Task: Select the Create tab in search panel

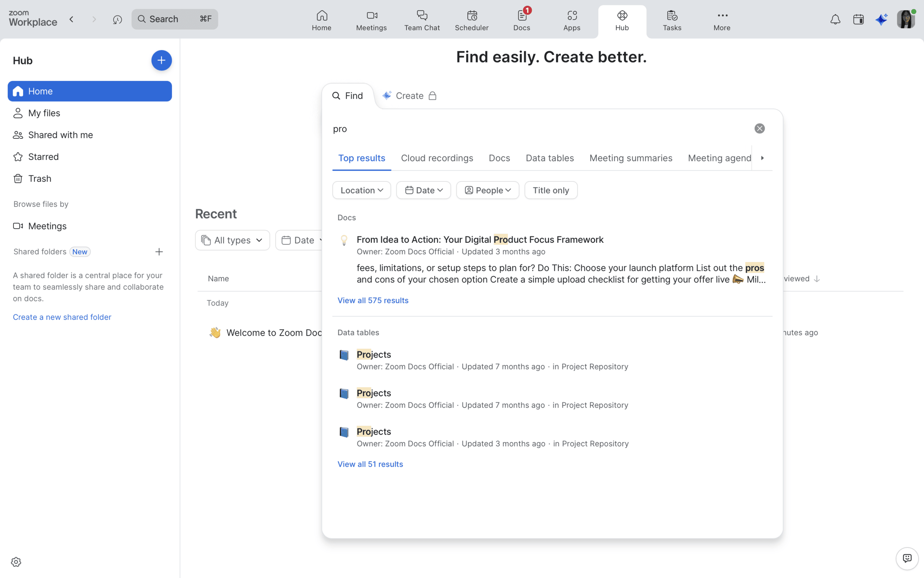Action: click(x=409, y=96)
